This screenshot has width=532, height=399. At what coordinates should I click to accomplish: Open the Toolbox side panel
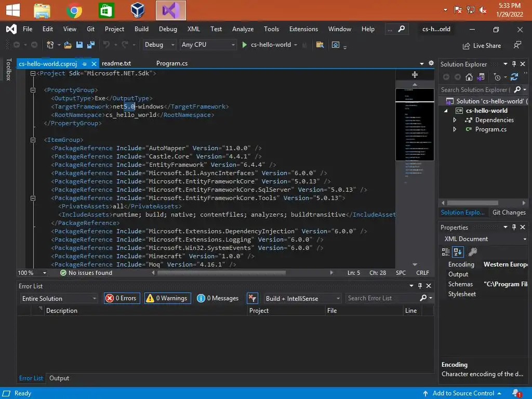click(8, 70)
